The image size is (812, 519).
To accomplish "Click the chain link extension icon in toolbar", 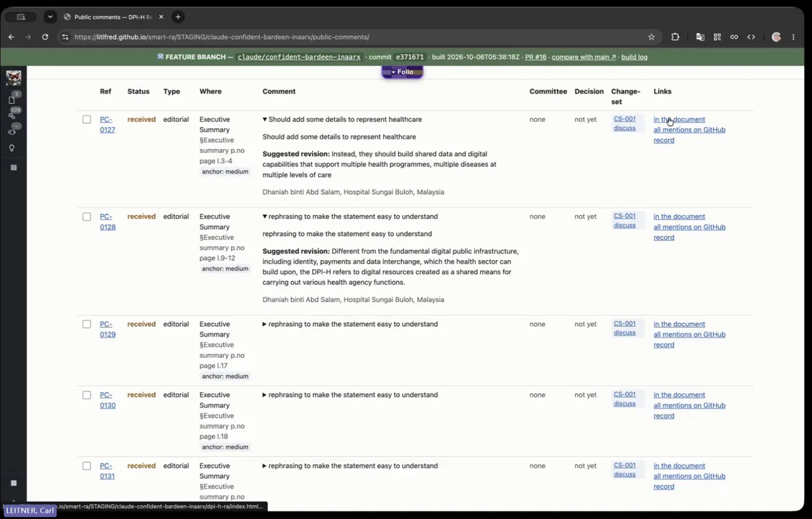I will tap(734, 37).
